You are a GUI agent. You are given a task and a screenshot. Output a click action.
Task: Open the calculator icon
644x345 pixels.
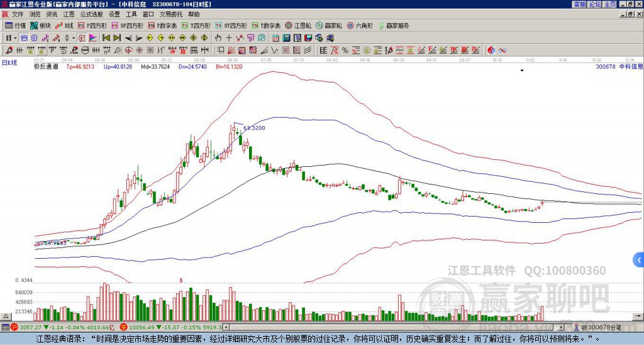pos(286,38)
